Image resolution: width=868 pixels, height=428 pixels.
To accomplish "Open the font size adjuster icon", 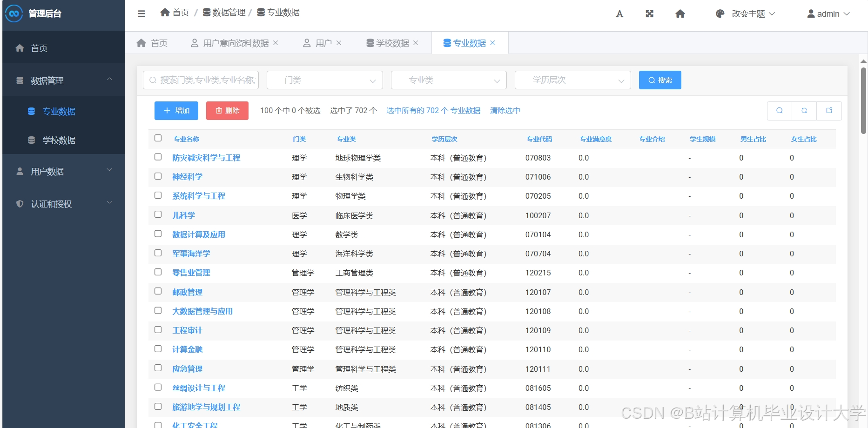I will (619, 13).
